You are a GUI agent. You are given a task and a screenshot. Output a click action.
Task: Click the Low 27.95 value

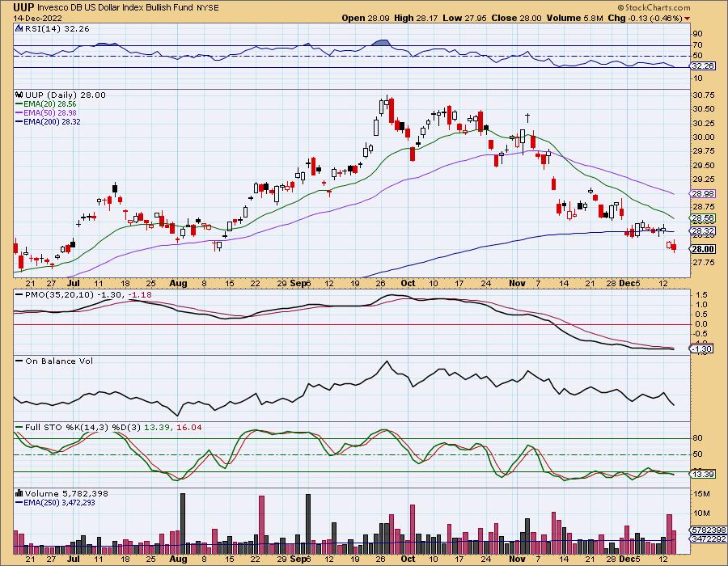465,18
